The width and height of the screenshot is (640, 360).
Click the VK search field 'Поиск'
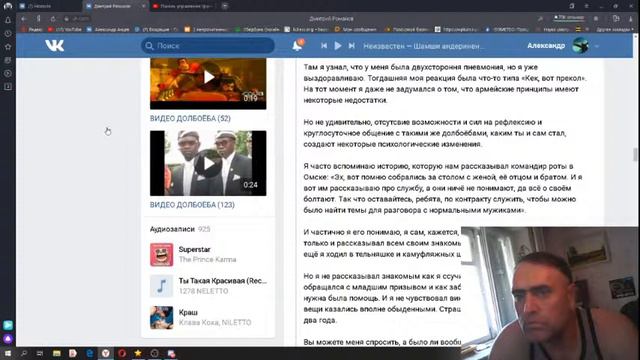[x=208, y=46]
